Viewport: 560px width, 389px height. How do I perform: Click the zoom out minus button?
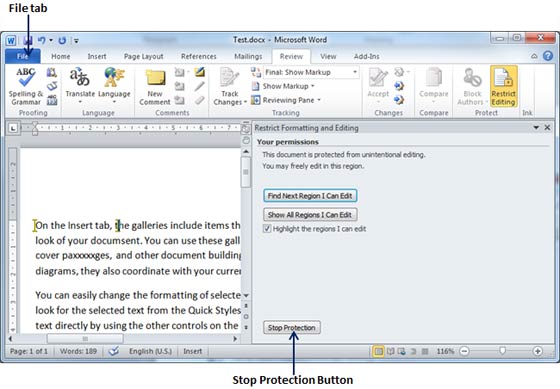[x=464, y=351]
